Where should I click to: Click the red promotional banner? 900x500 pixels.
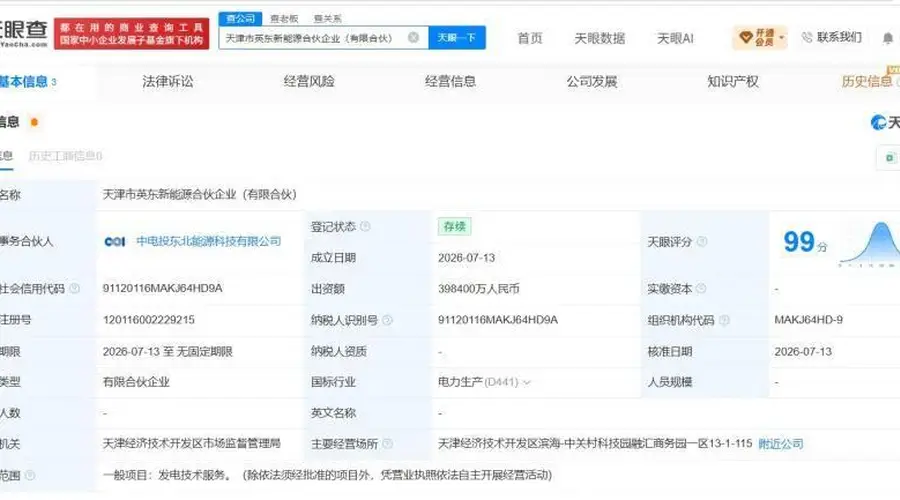(x=131, y=34)
